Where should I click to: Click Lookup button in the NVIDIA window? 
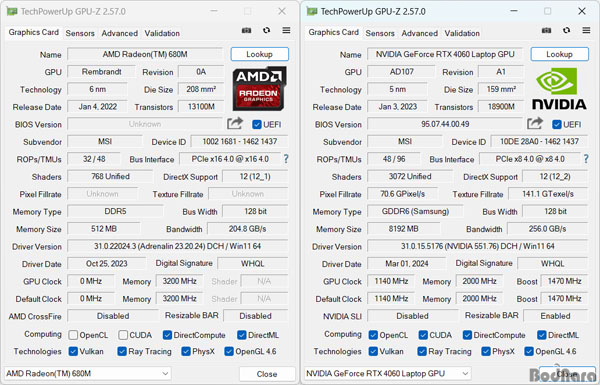[559, 54]
